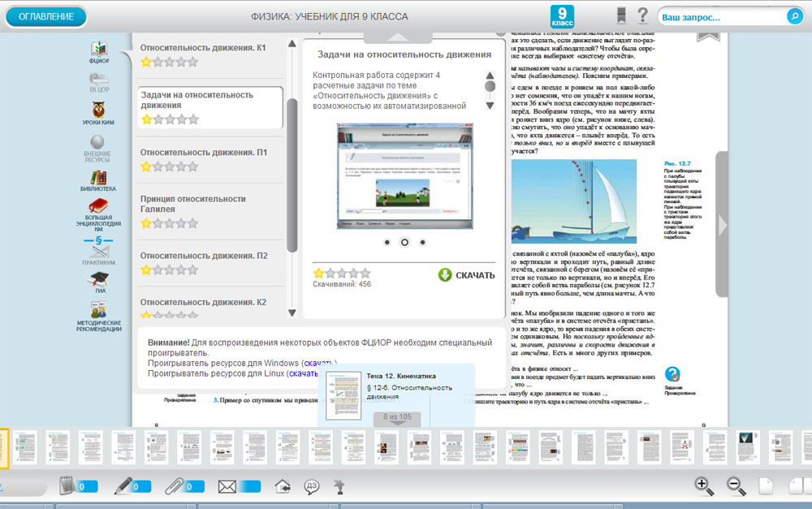Open the ГИА graduation cap icon
The width and height of the screenshot is (812, 509).
point(98,280)
